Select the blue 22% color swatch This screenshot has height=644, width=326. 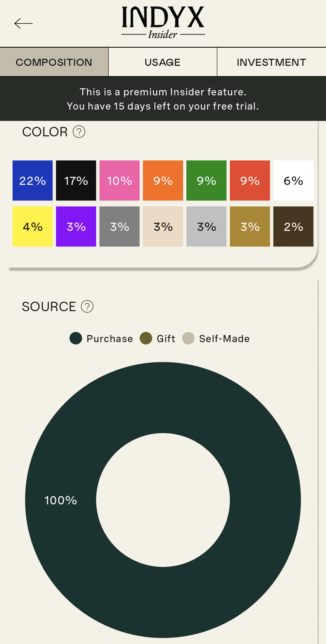click(x=33, y=180)
